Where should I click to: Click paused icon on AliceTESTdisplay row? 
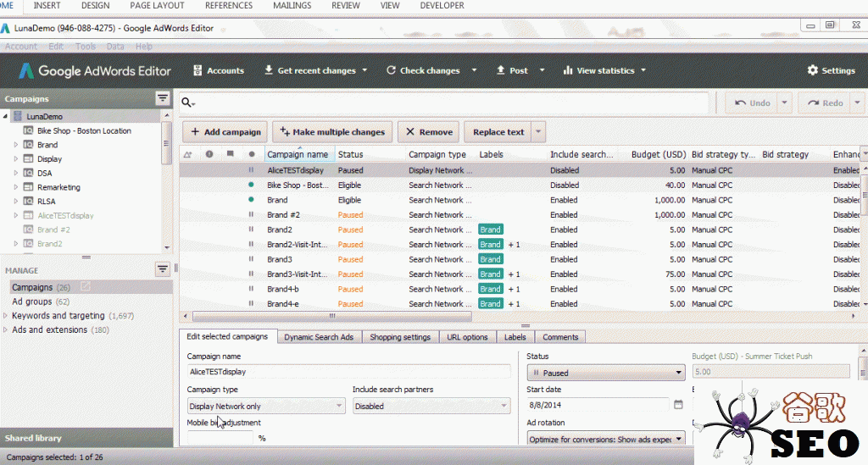pos(251,170)
